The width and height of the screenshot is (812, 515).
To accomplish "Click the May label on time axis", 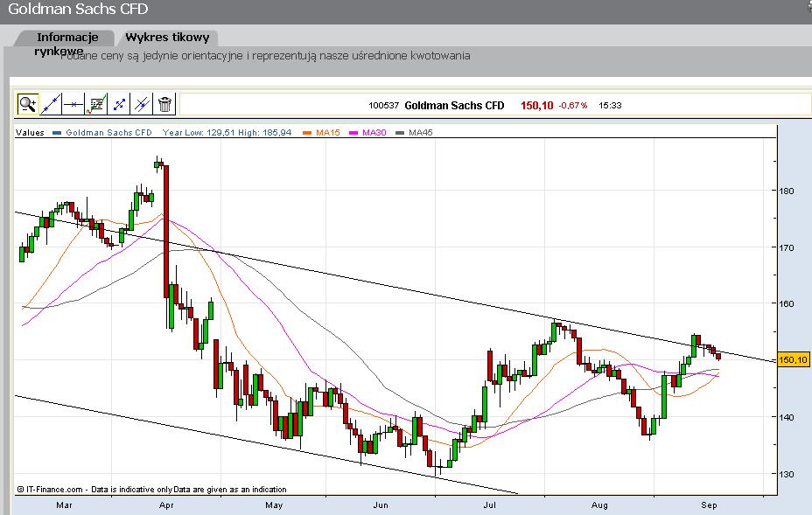I will tap(274, 505).
